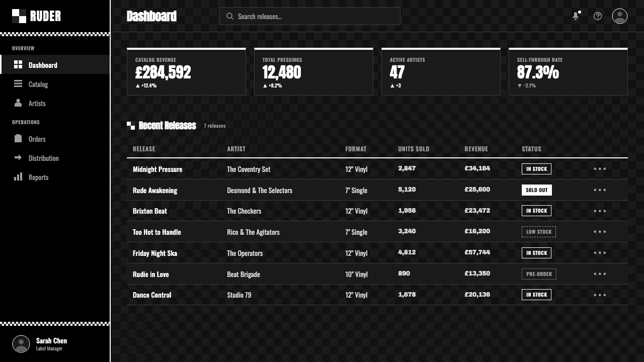644x362 pixels.
Task: Go to the Dashboard menu item
Action: pos(55,64)
